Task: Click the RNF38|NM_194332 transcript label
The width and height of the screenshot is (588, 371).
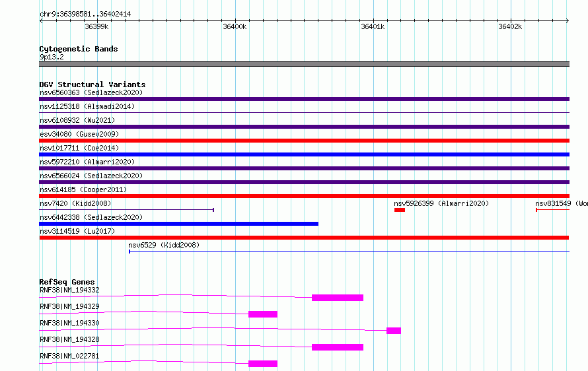Action: [69, 290]
